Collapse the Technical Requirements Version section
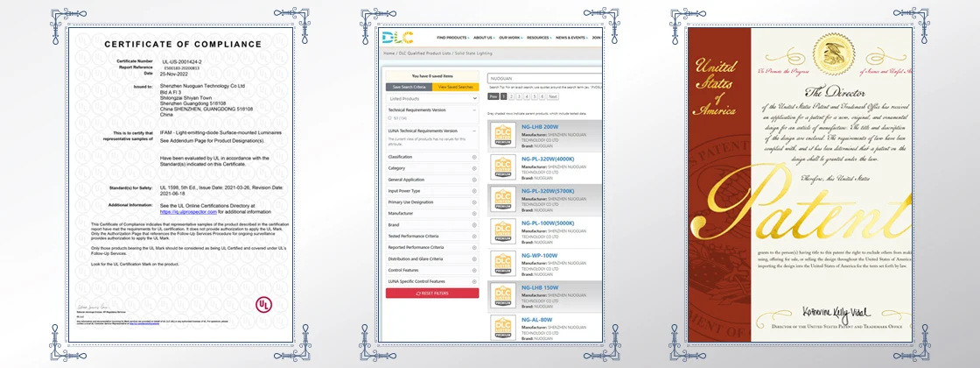980x368 pixels. [474, 110]
